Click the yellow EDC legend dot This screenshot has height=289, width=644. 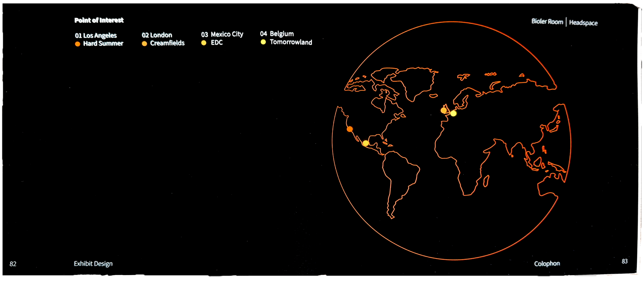click(x=204, y=43)
